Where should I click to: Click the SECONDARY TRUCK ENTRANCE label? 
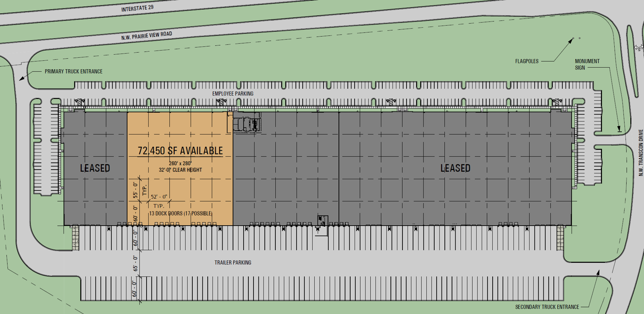(547, 307)
